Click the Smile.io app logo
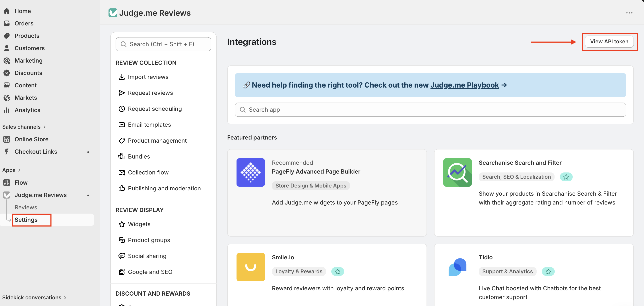This screenshot has height=306, width=644. (250, 267)
